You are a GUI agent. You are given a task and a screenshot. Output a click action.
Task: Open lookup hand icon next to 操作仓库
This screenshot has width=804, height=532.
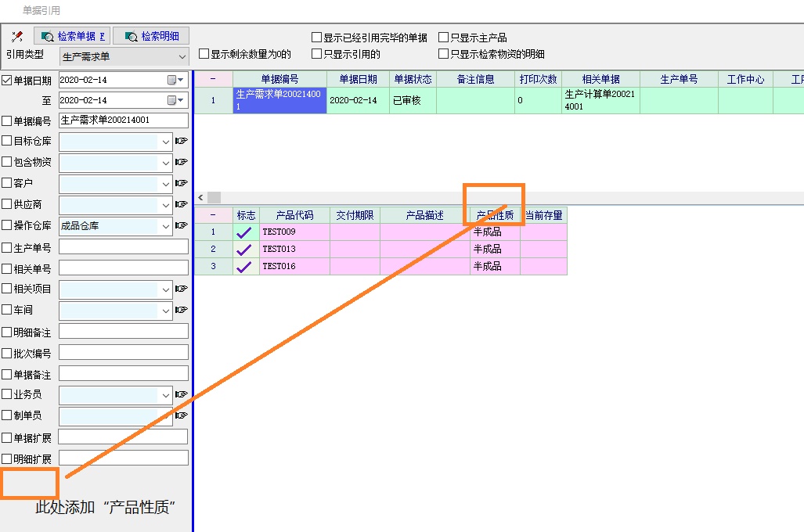(x=182, y=225)
